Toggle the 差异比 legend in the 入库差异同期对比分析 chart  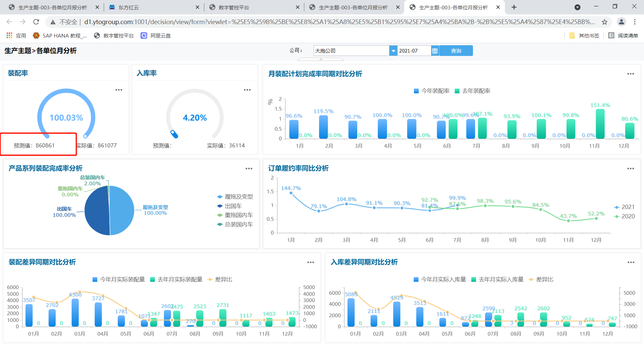click(x=541, y=279)
